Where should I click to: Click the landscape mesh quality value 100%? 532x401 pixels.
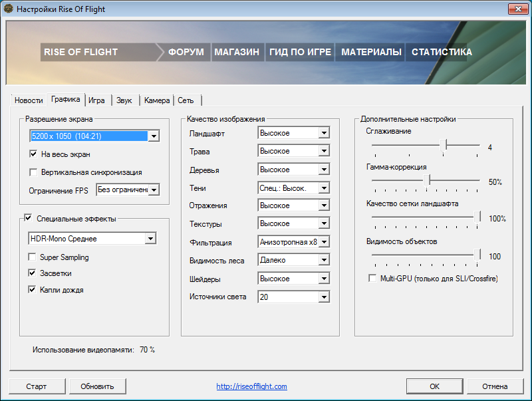497,219
